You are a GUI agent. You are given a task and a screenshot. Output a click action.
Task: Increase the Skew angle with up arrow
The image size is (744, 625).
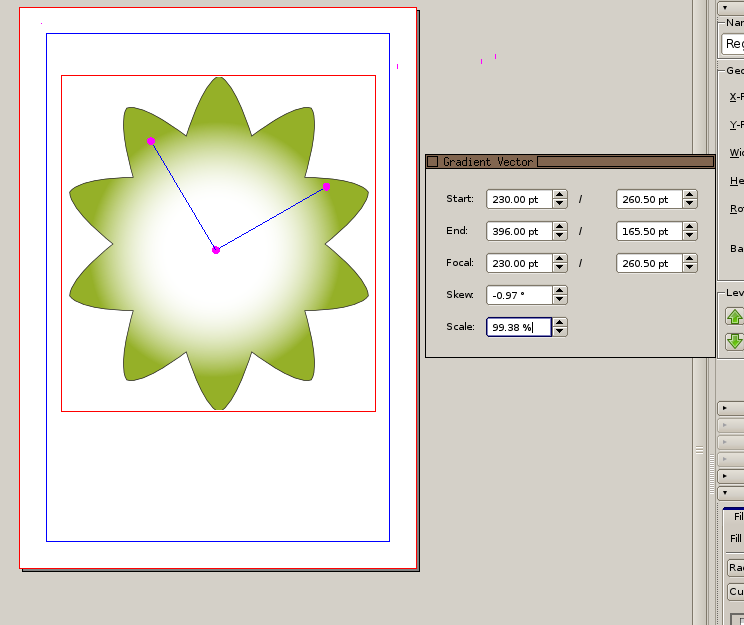coord(560,291)
